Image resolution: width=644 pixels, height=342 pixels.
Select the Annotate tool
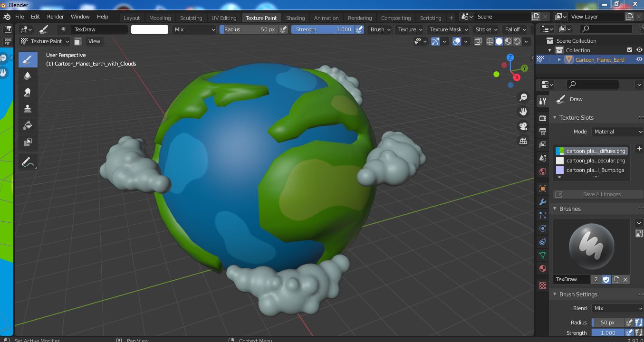pyautogui.click(x=28, y=162)
